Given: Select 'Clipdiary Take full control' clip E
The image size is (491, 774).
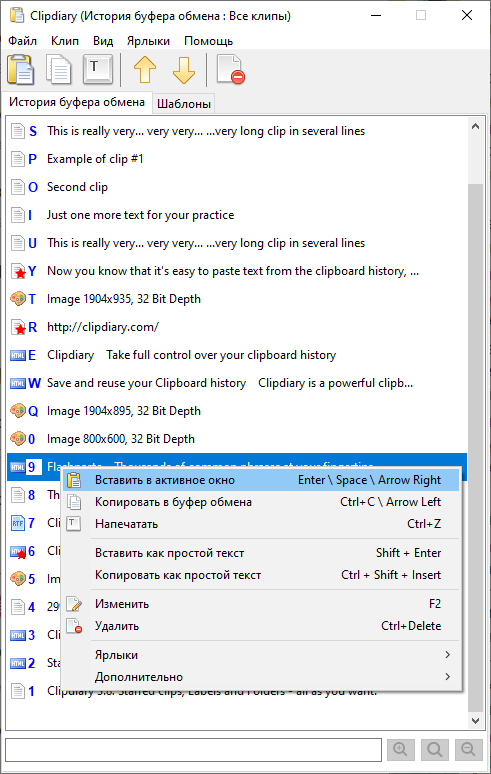Looking at the screenshot, I should (237, 355).
